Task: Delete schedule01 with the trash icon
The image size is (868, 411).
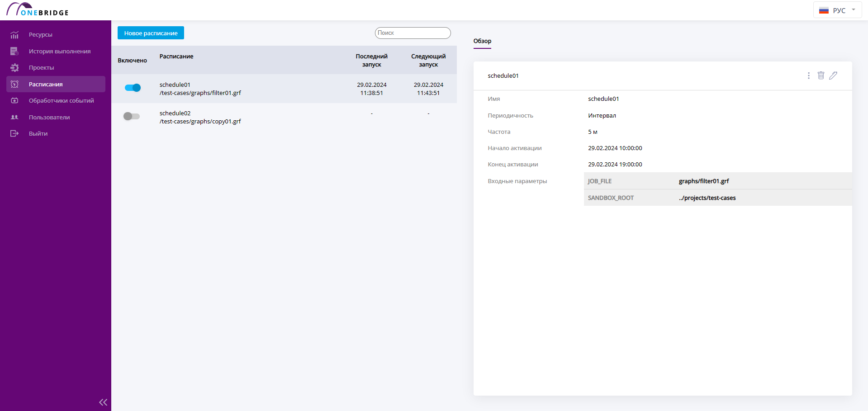Action: pos(821,76)
